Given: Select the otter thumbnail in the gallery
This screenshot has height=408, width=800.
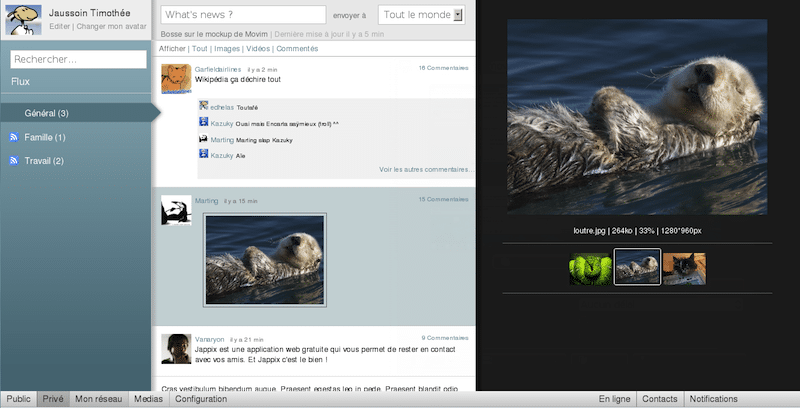Looking at the screenshot, I should point(637,267).
